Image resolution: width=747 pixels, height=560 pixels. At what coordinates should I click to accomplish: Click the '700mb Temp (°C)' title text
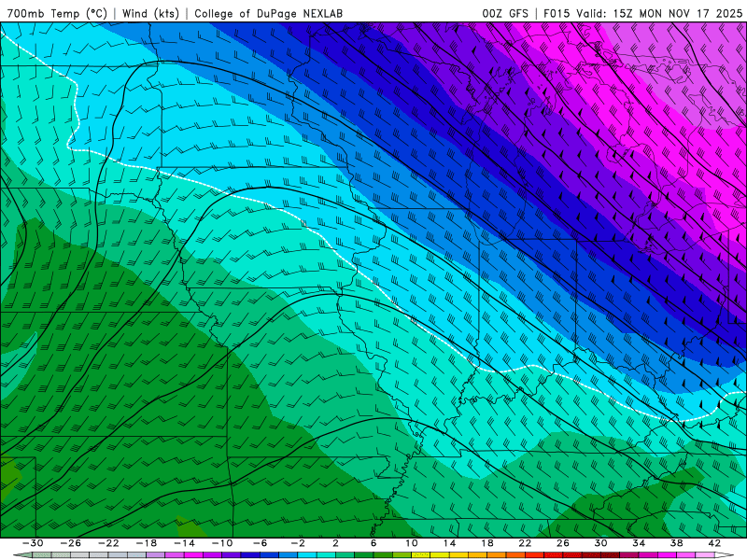click(58, 13)
